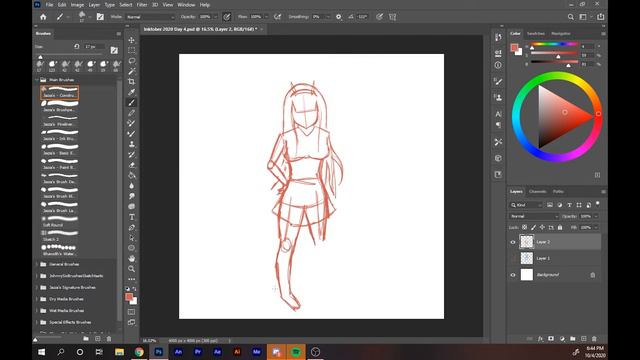The image size is (640, 360).
Task: Click Create New Group folder icon in Layers
Action: [x=573, y=339]
